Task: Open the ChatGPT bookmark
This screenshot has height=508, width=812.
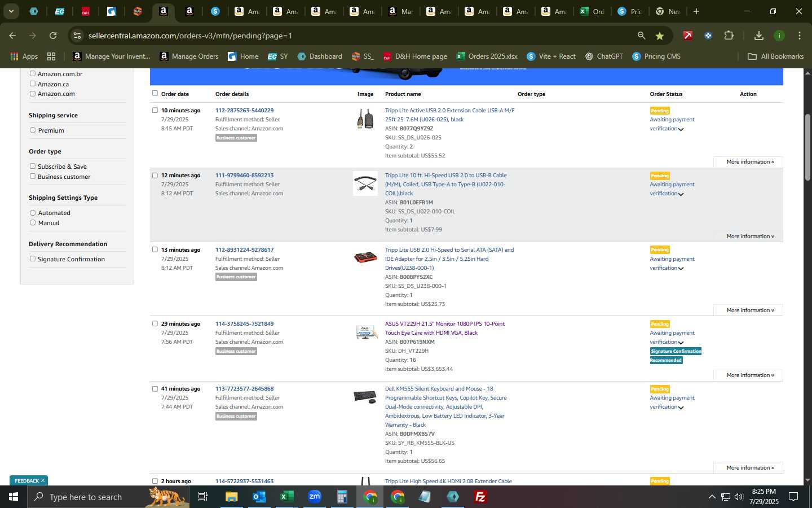Action: pyautogui.click(x=604, y=56)
